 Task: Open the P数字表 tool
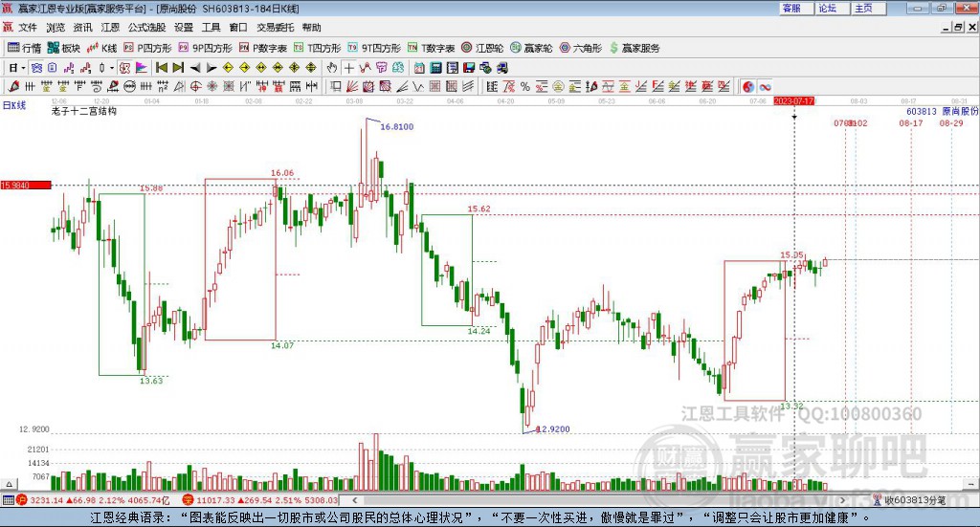263,48
